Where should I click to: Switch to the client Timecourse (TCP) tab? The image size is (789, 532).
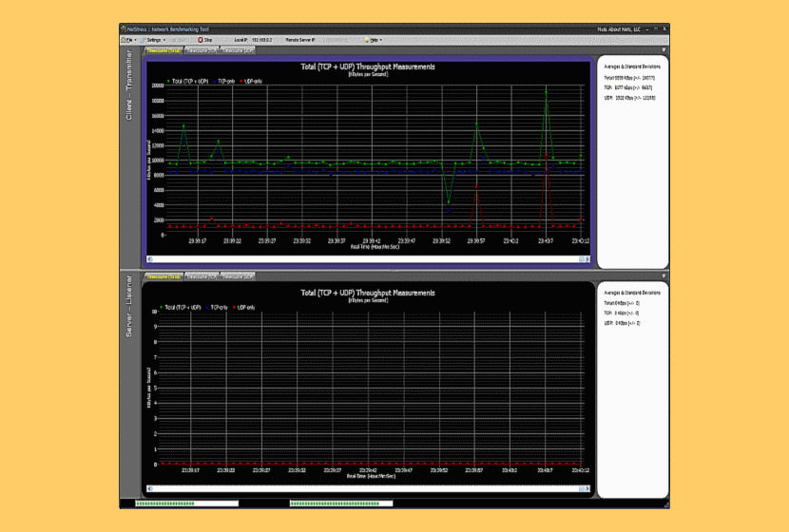click(x=201, y=50)
